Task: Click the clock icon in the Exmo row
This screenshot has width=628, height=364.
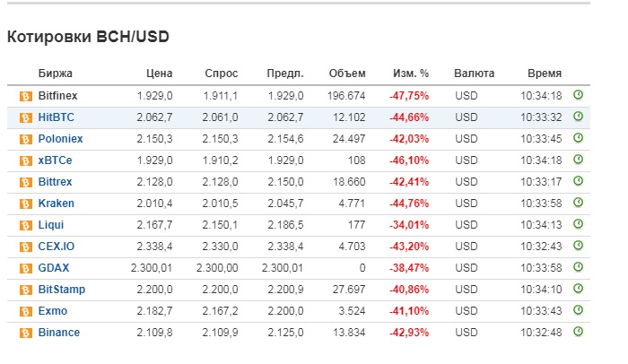Action: (578, 310)
